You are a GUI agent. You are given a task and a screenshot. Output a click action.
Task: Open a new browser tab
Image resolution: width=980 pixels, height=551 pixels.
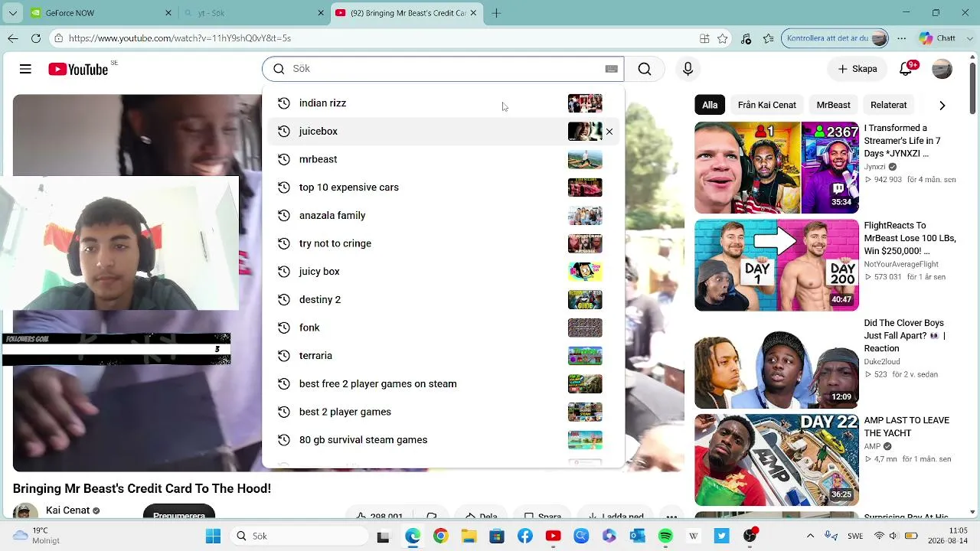(x=496, y=13)
